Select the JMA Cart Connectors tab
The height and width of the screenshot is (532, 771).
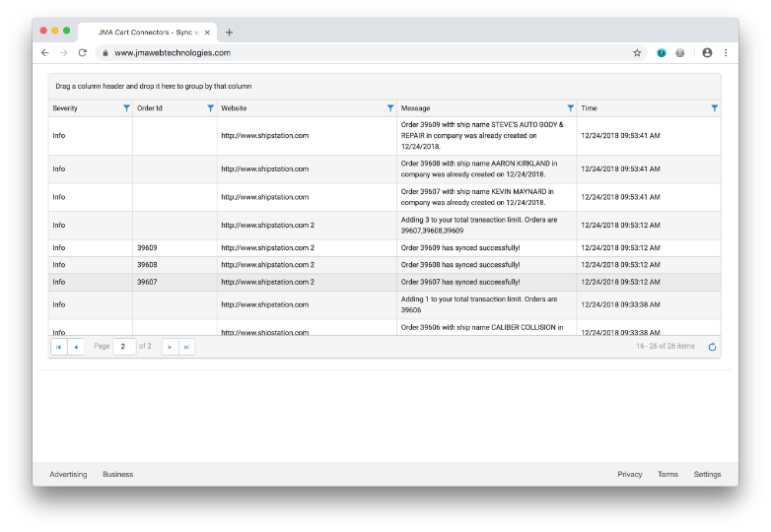(147, 33)
